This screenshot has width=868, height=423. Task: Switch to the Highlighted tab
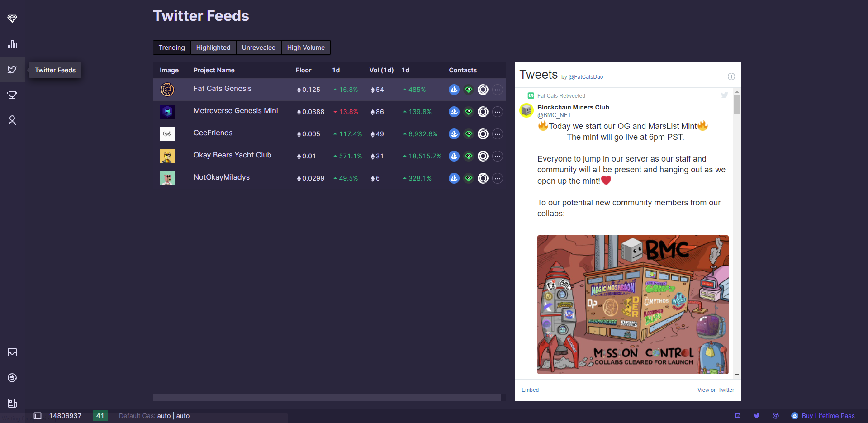tap(213, 48)
